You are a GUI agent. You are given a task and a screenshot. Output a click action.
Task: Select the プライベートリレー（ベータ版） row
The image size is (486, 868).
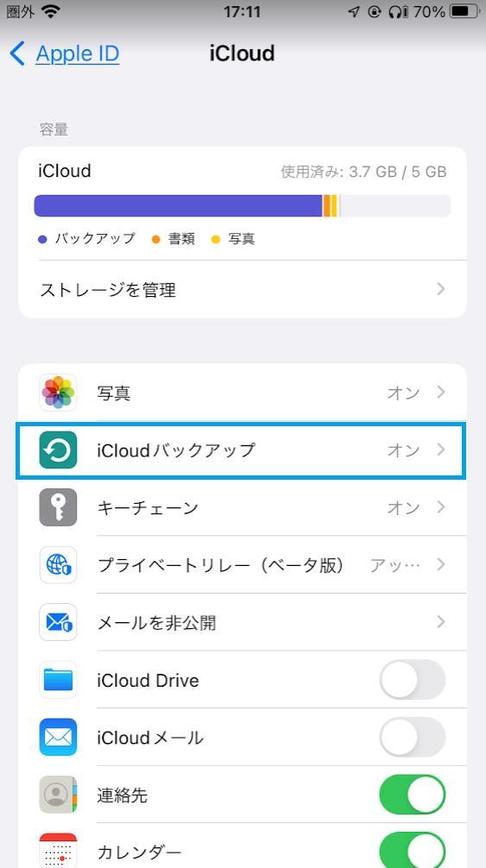[242, 565]
